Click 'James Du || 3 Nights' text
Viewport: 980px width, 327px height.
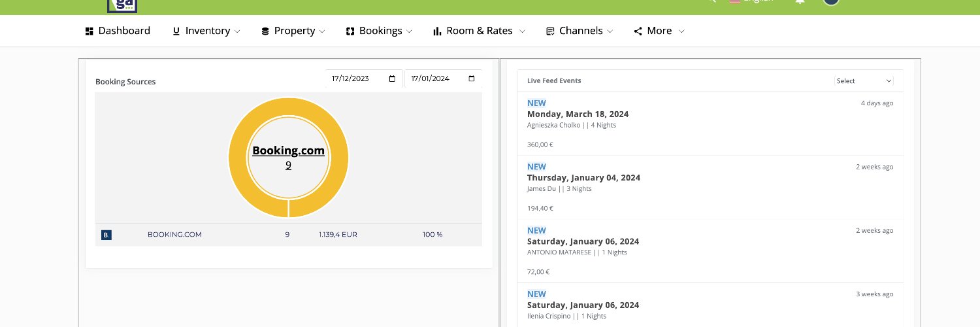pos(559,189)
